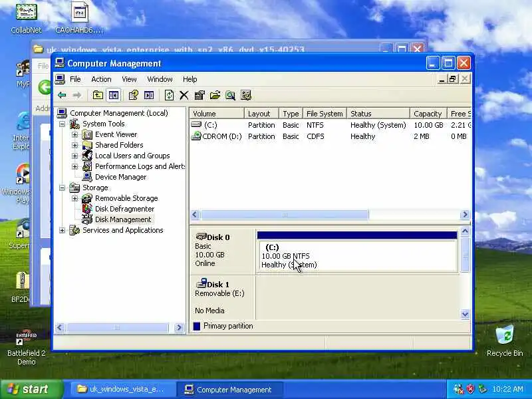Open the File menu
This screenshot has width=532, height=399.
point(75,79)
